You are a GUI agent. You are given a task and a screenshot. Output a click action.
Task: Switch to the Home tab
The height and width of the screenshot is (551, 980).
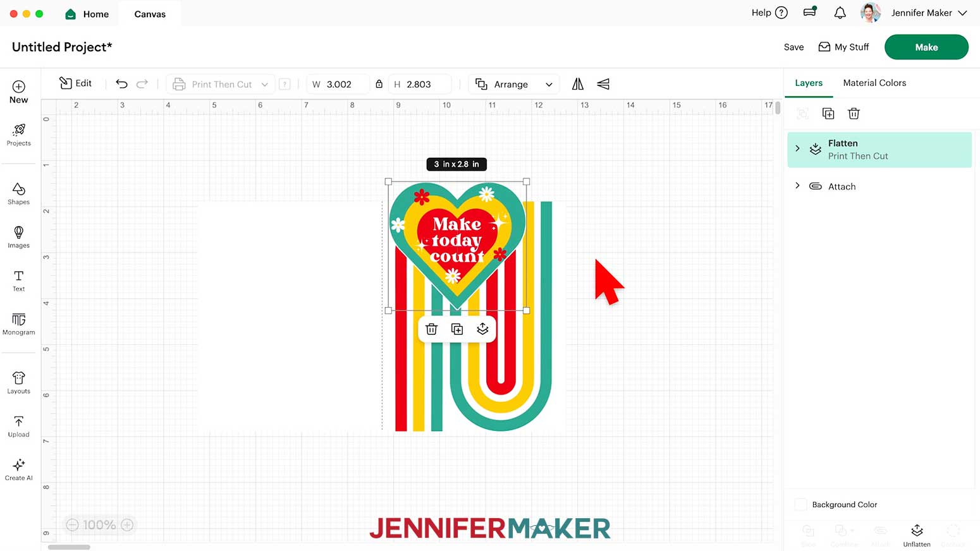click(x=87, y=14)
